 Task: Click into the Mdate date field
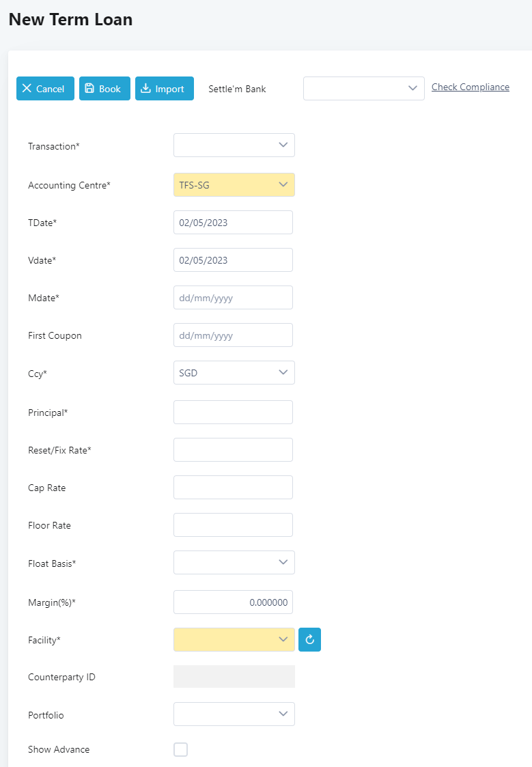[x=233, y=298]
